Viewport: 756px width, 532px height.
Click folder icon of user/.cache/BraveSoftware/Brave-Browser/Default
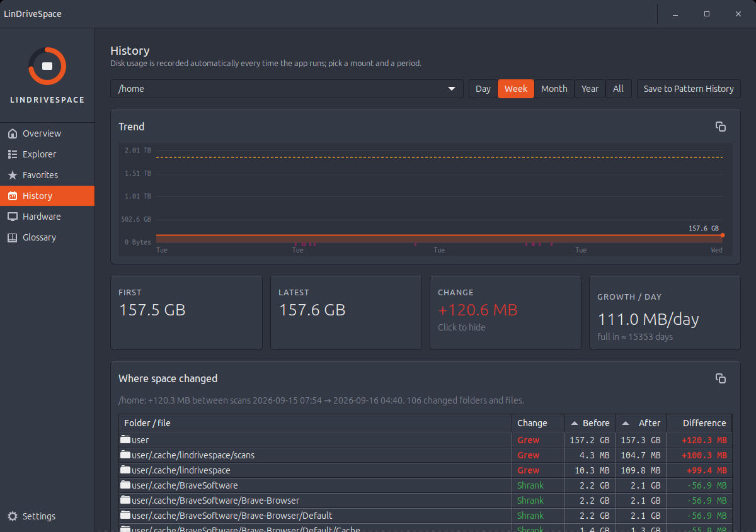tap(125, 515)
